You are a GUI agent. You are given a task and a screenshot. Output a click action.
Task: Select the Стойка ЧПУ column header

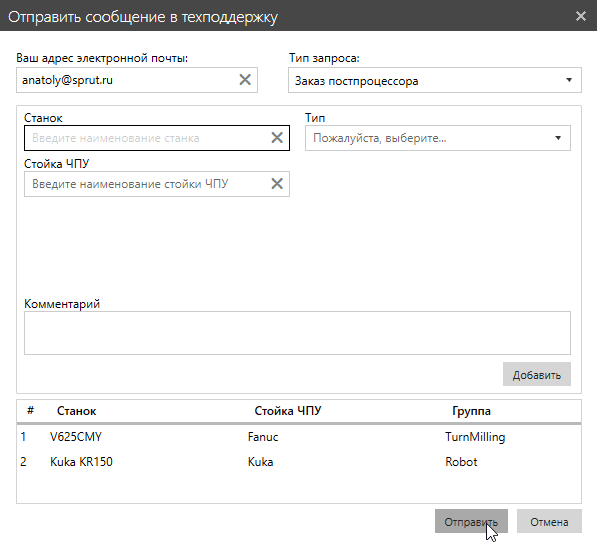click(288, 411)
